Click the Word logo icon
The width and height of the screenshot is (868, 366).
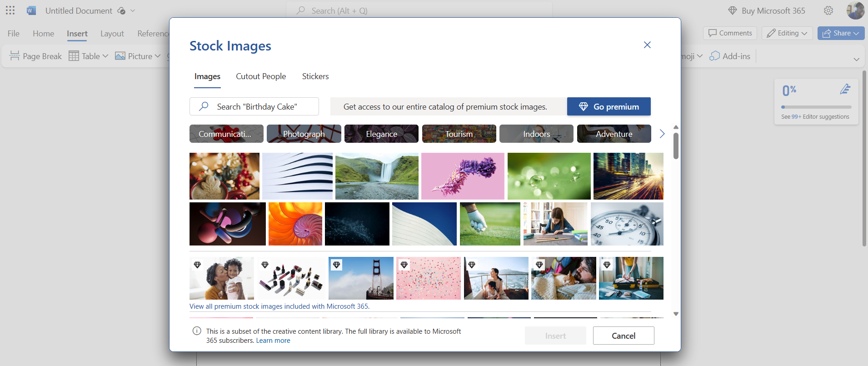point(31,10)
